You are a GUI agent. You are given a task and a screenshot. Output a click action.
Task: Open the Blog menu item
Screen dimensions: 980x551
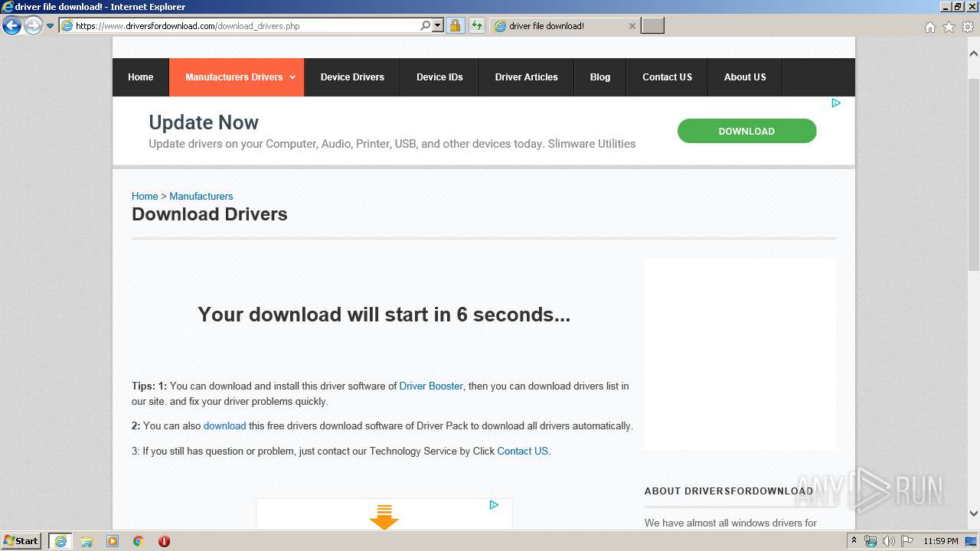[x=600, y=77]
